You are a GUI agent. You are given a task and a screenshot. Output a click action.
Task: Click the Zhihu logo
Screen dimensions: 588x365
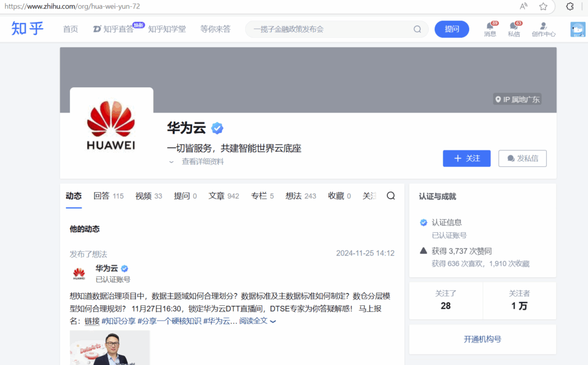point(28,29)
